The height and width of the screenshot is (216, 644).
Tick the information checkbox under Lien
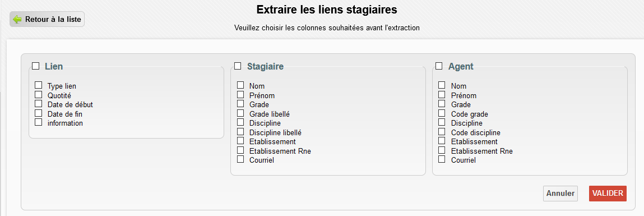point(38,122)
